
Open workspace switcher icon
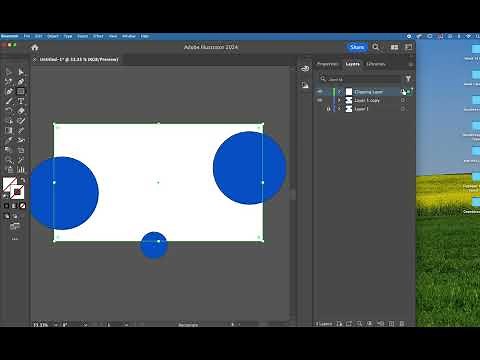[x=409, y=47]
